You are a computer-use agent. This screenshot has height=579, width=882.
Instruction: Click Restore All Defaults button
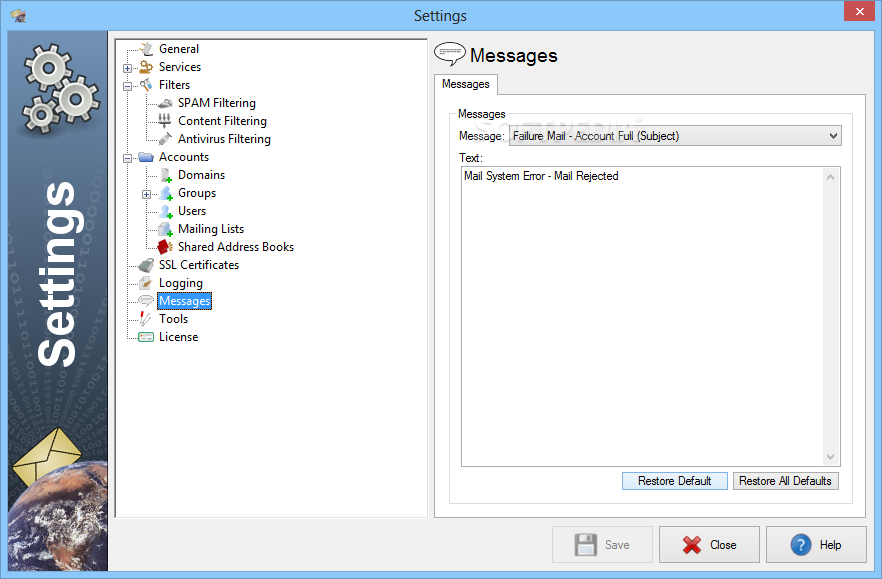(x=785, y=481)
